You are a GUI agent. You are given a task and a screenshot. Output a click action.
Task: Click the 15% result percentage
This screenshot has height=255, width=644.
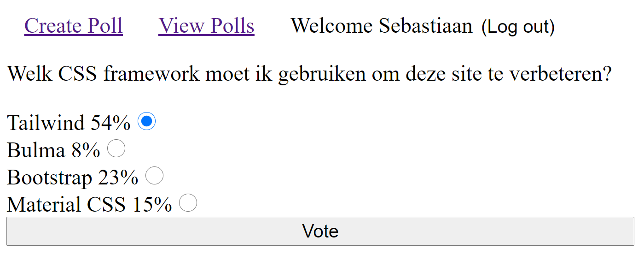click(152, 205)
